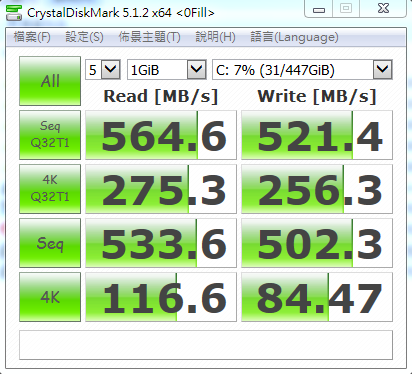412x374 pixels.
Task: Click the CrystalDiskMark app icon in title bar
Action: click(x=14, y=12)
